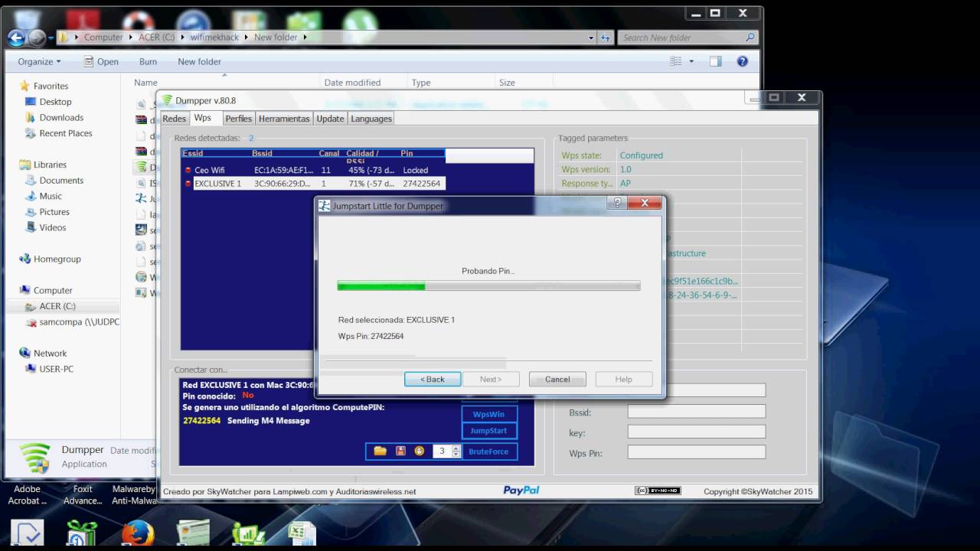Select Homegroup in navigation pane
The width and height of the screenshot is (980, 551).
point(57,259)
